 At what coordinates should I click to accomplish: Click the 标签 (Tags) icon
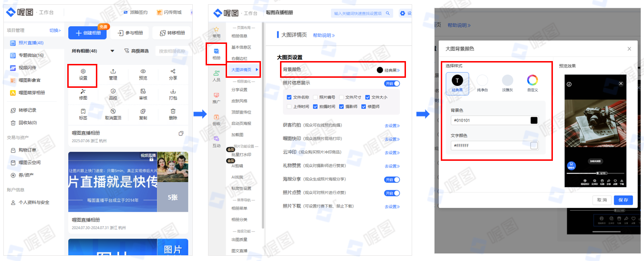point(83,111)
